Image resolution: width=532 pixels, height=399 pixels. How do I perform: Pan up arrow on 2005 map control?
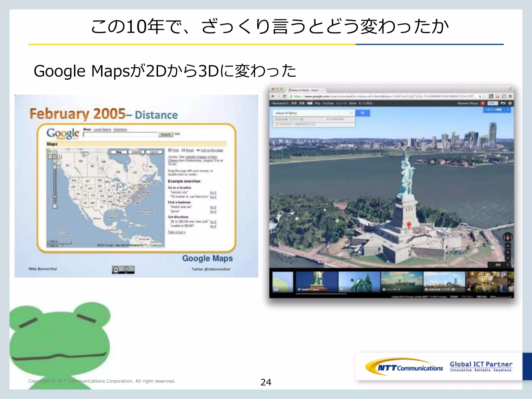pos(55,152)
